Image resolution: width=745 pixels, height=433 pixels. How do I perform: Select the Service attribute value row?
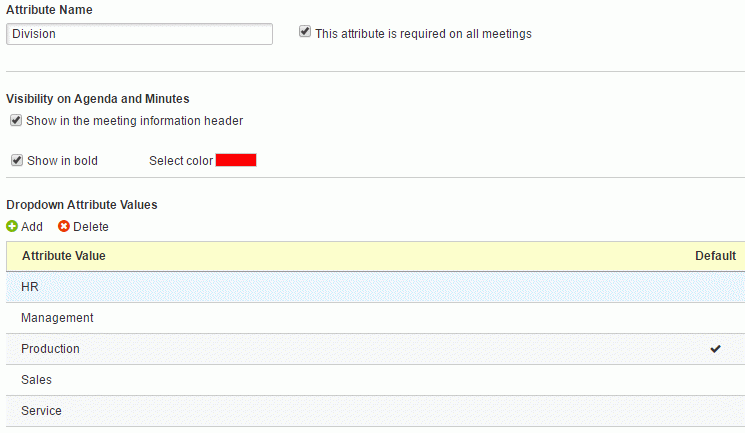tap(375, 411)
